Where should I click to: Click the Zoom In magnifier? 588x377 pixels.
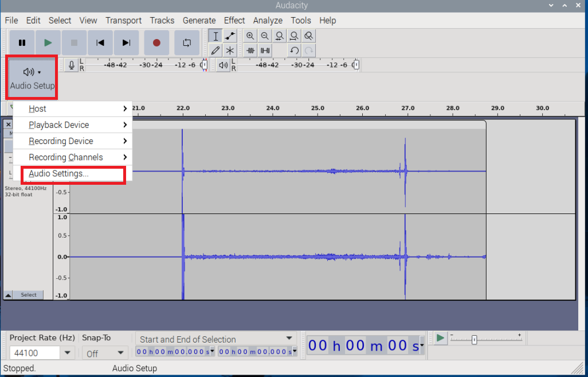coord(250,36)
